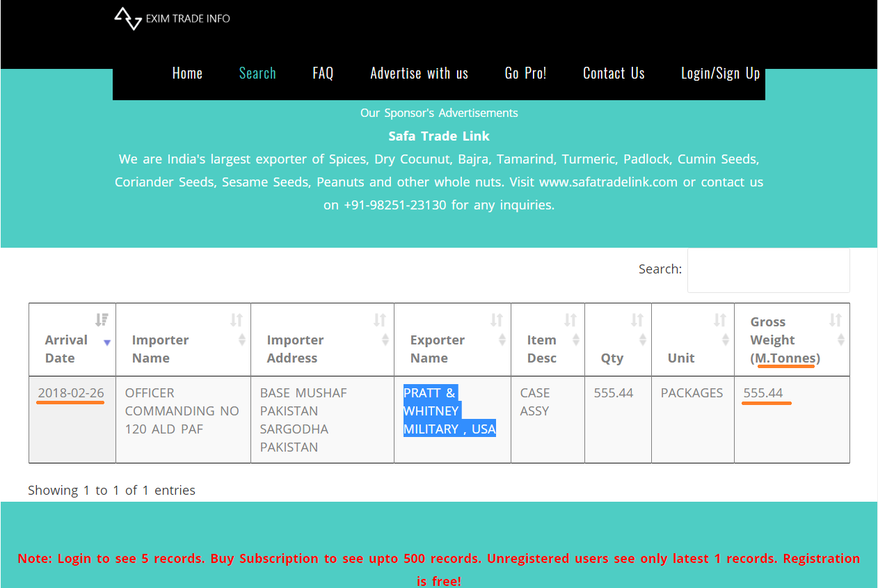Viewport: 878px width, 588px height.
Task: Click the Arrival Date column header text
Action: coord(66,349)
